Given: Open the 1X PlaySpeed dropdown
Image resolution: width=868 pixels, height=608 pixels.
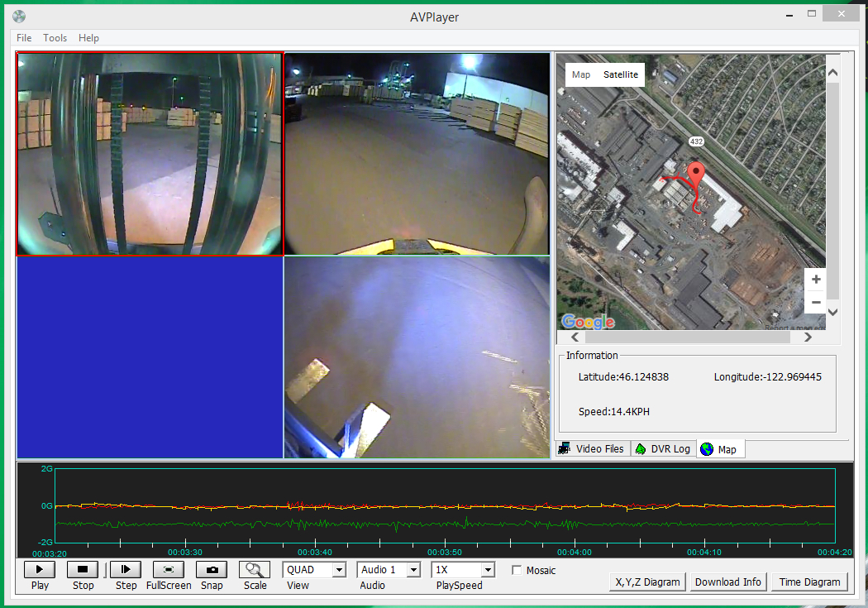Looking at the screenshot, I should (x=487, y=570).
